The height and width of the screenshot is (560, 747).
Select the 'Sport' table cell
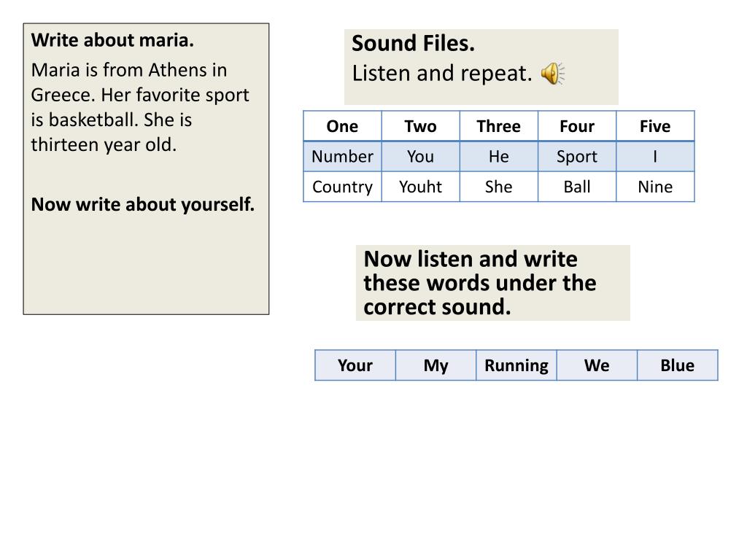point(577,157)
